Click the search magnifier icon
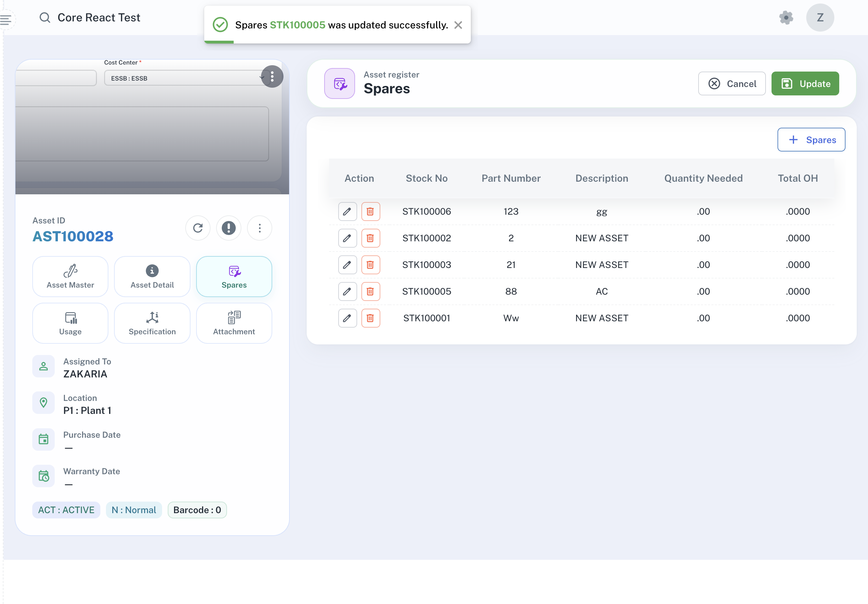 pos(45,18)
